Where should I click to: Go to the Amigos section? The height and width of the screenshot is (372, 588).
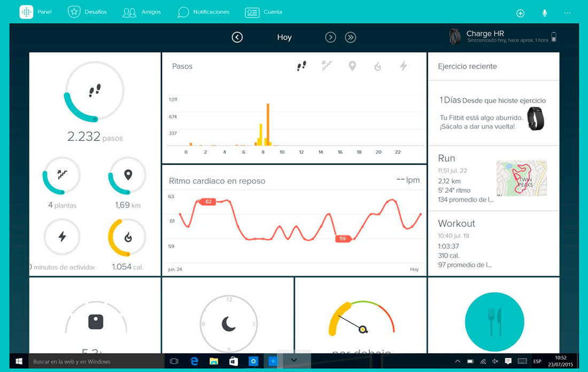pos(142,12)
